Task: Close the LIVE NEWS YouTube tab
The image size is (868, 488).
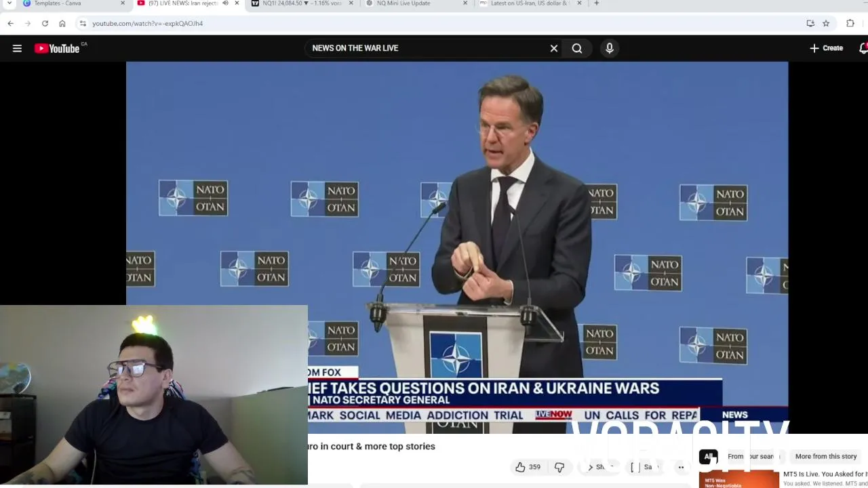Action: click(237, 3)
